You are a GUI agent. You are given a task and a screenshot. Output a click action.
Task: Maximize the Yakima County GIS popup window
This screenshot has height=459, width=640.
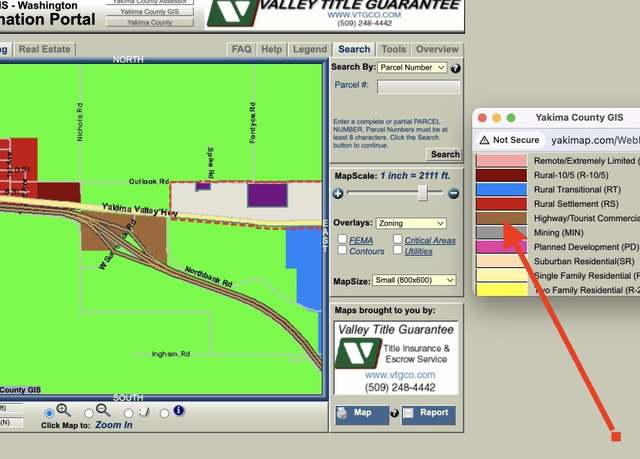click(x=511, y=118)
